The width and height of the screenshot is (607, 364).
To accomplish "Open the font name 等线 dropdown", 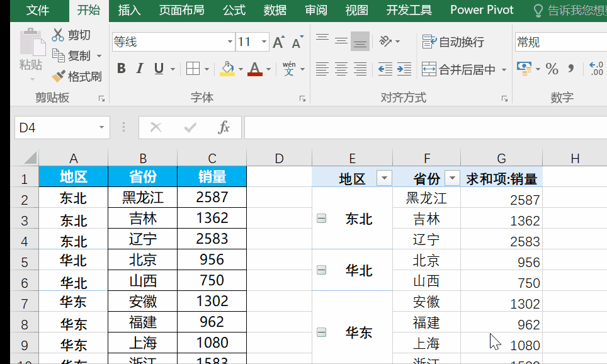I will pos(230,42).
